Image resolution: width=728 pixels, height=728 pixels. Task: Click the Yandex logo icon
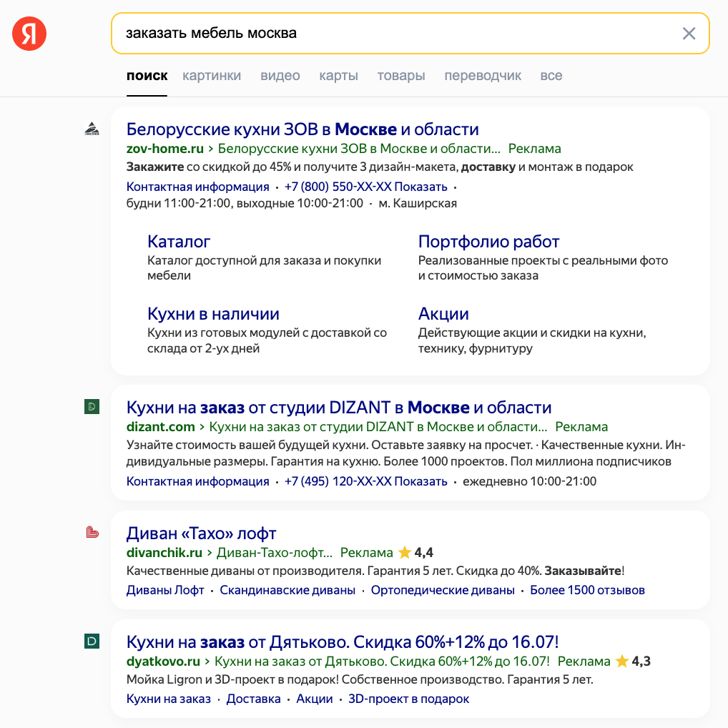click(x=29, y=34)
